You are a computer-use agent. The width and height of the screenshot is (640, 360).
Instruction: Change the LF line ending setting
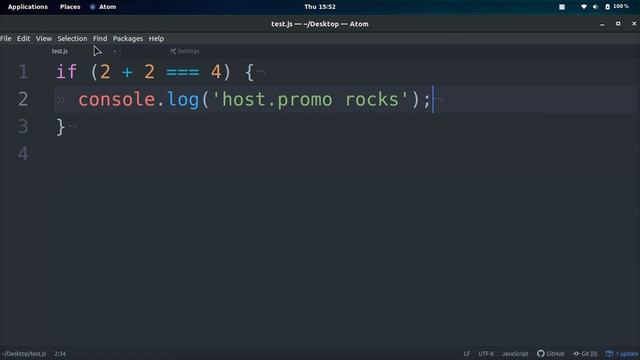467,353
